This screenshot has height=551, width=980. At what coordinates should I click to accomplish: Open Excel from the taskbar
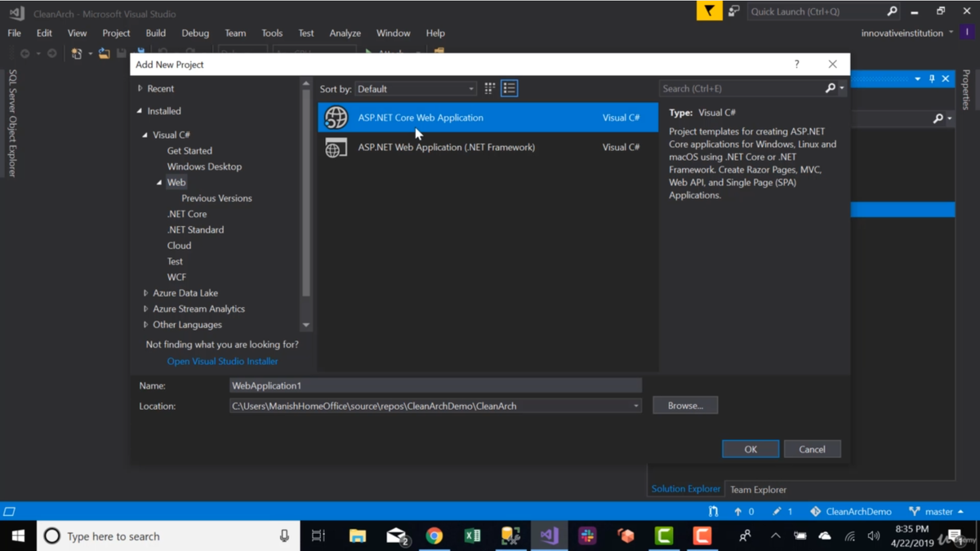473,536
